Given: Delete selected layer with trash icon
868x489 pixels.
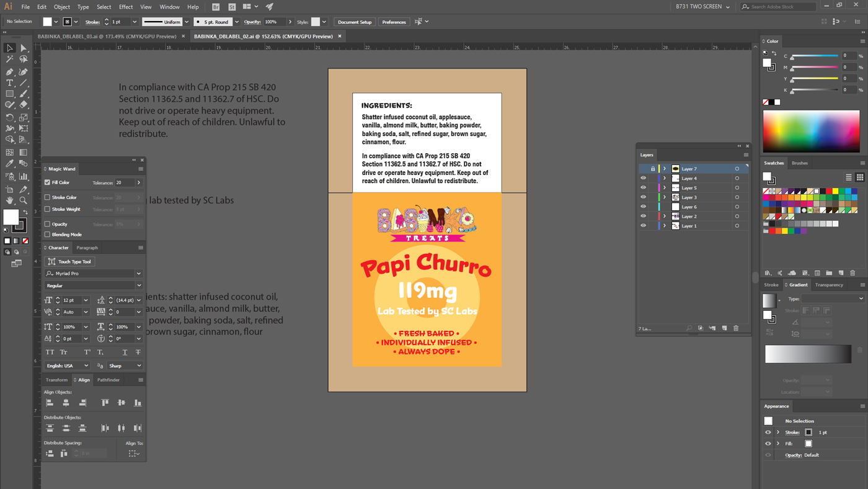Looking at the screenshot, I should coord(736,328).
